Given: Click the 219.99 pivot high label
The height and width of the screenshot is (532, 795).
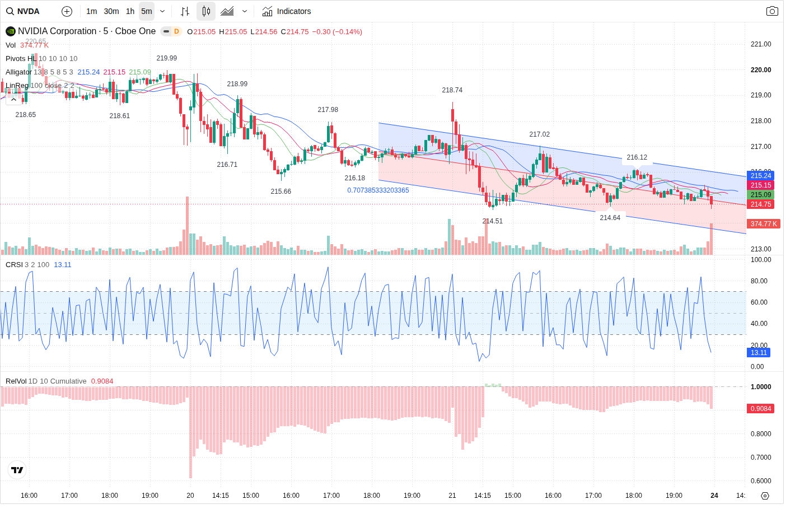Looking at the screenshot, I should pos(167,58).
